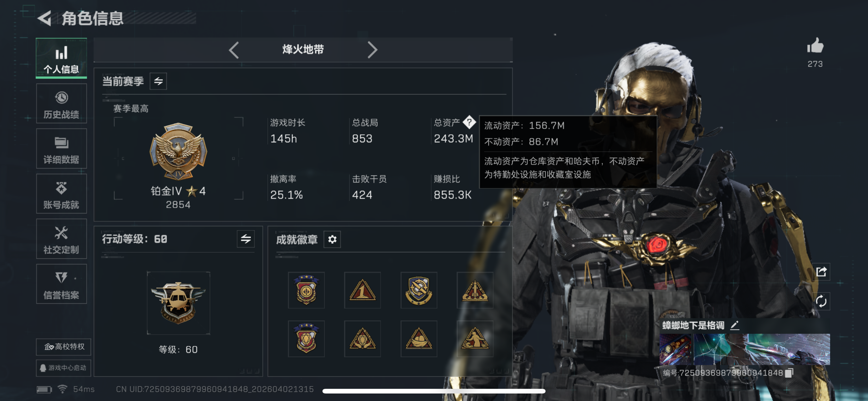This screenshot has width=868, height=401.
Task: Toggle the 行动等级 swap button
Action: coord(246,239)
